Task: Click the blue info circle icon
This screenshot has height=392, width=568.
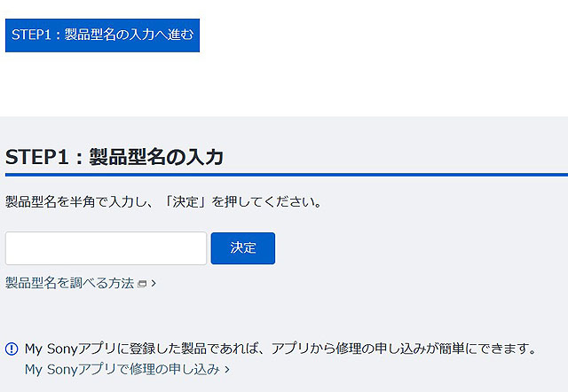Action: [12, 349]
